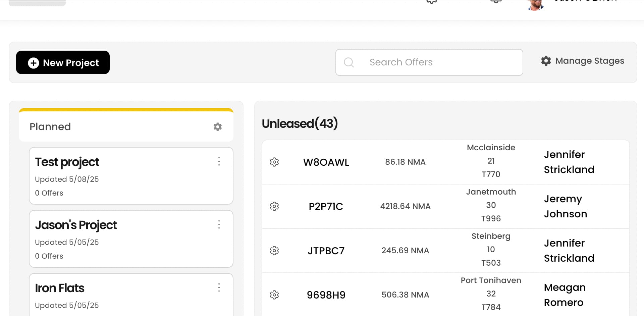Viewport: 644px width, 316px height.
Task: Click the gear icon for offer 9698H9
Action: point(274,295)
